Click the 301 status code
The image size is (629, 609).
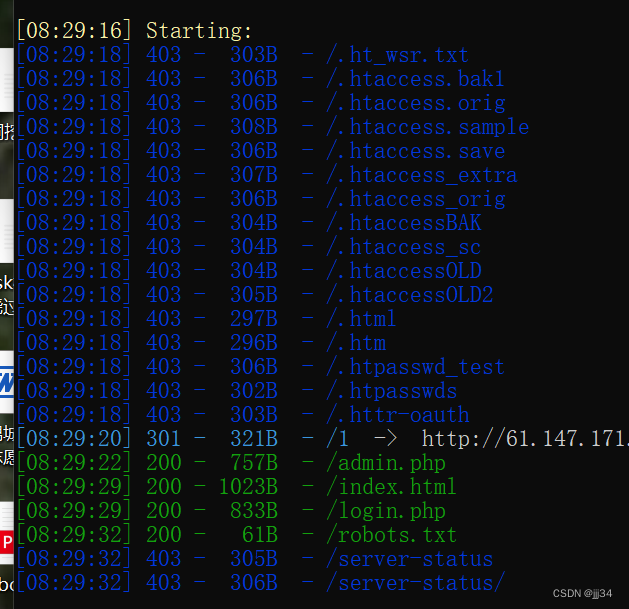click(x=164, y=439)
